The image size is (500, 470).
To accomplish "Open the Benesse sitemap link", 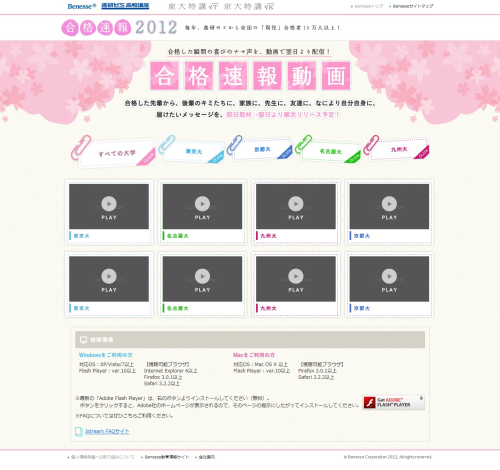I will pyautogui.click(x=413, y=6).
